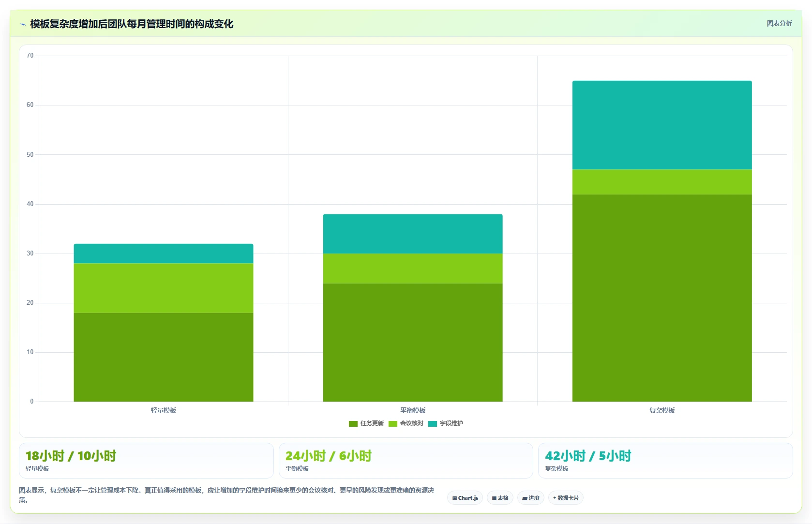Click the teal 字段维护 segment of 复杂模板 bar
Image resolution: width=812 pixels, height=524 pixels.
pos(662,125)
